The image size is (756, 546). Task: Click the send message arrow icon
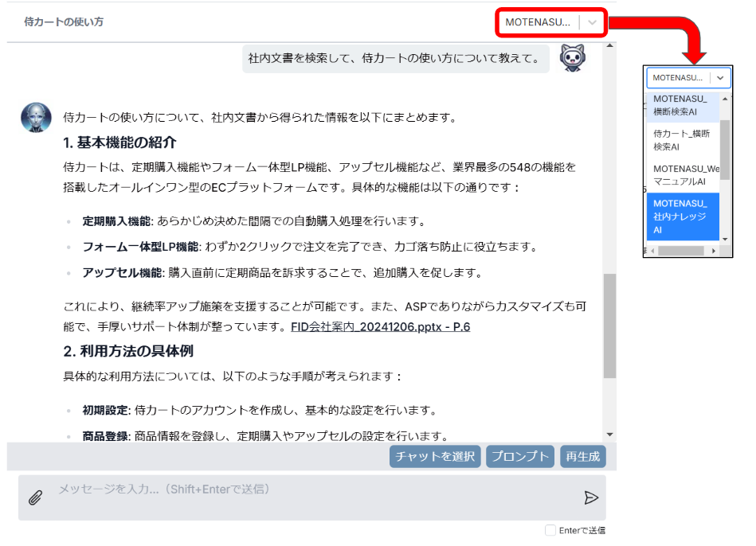coord(591,497)
